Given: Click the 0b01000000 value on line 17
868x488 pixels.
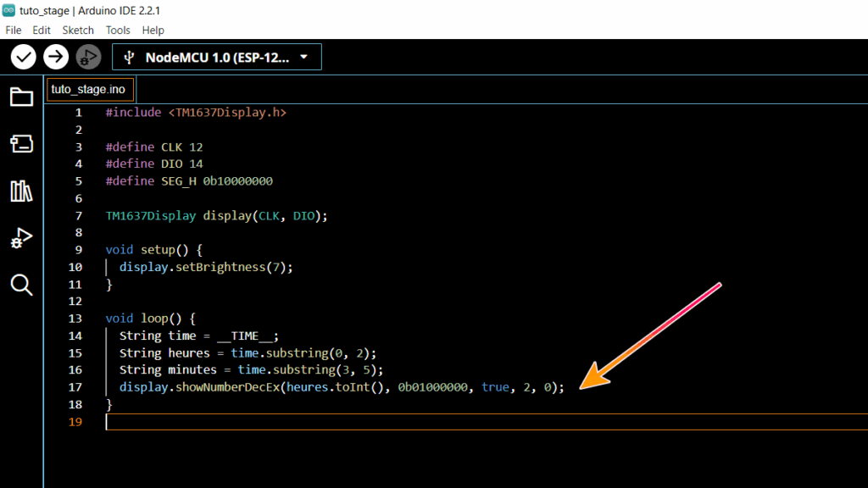Looking at the screenshot, I should [x=433, y=387].
